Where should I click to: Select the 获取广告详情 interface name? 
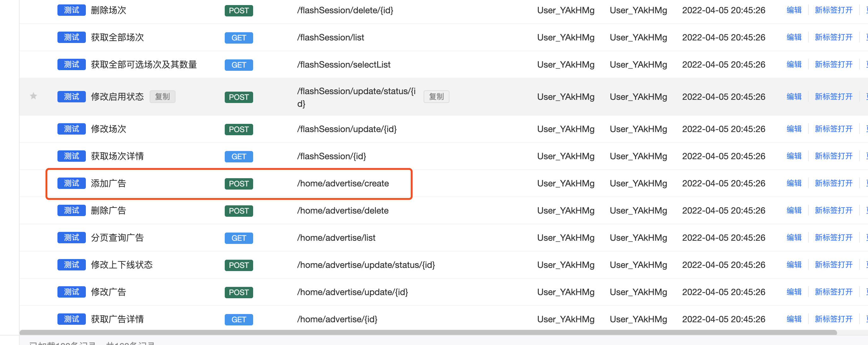click(x=117, y=319)
